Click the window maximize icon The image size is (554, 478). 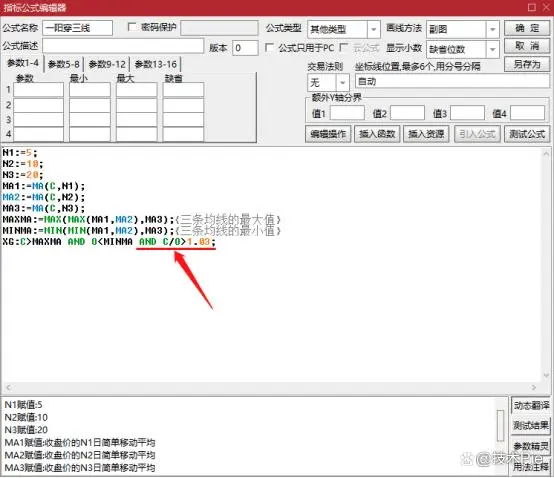[532, 7]
